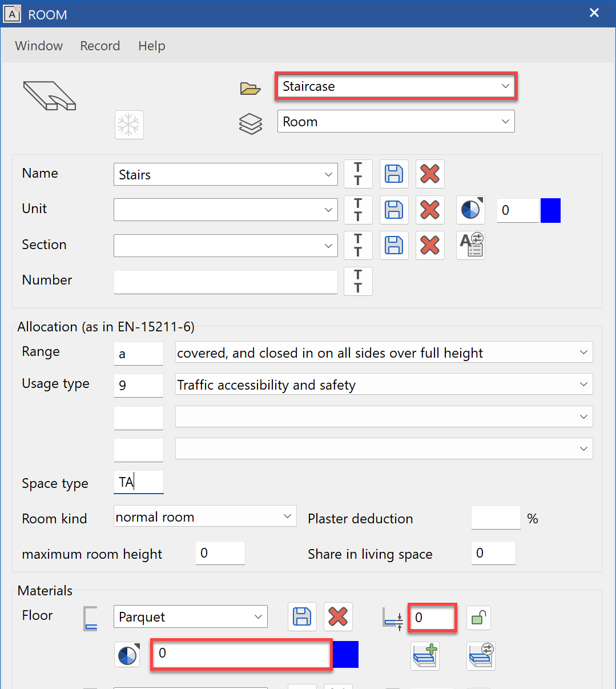This screenshot has height=689, width=616.
Task: Click the Number input field
Action: coord(226,282)
